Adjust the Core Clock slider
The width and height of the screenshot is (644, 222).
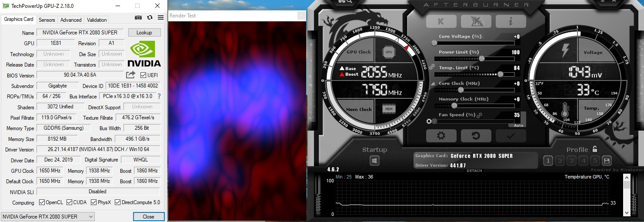474,90
